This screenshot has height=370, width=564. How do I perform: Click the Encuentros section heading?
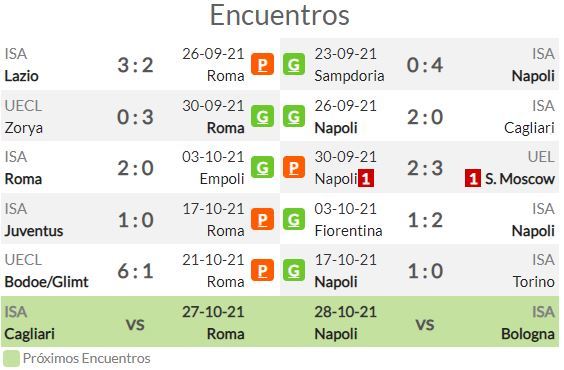(x=279, y=15)
